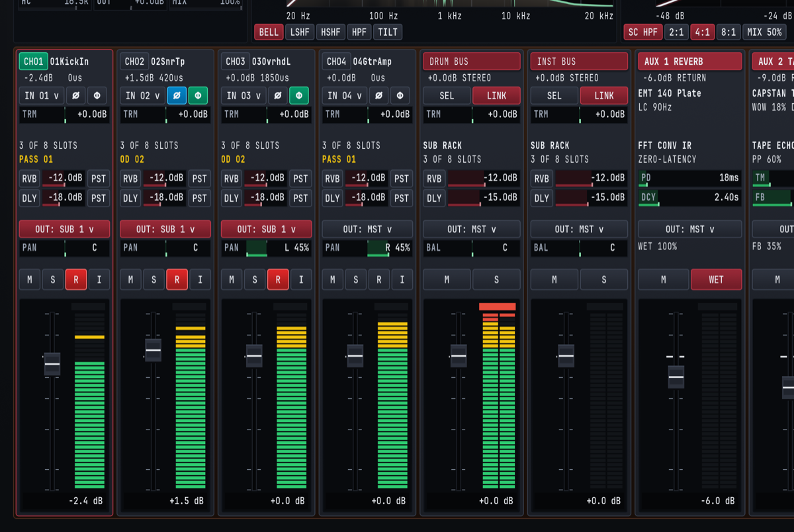Click the AUX 1 REVERB DCY 2.40s field
The height and width of the screenshot is (532, 794).
click(x=689, y=197)
